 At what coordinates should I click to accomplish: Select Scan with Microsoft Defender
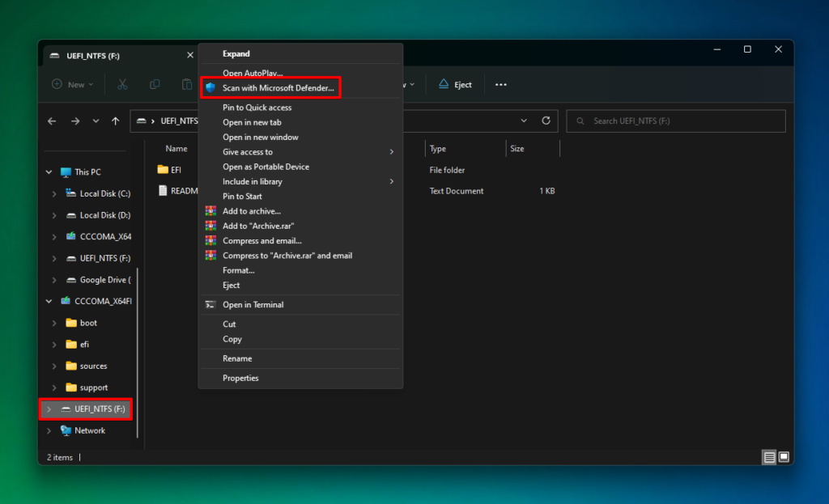278,87
